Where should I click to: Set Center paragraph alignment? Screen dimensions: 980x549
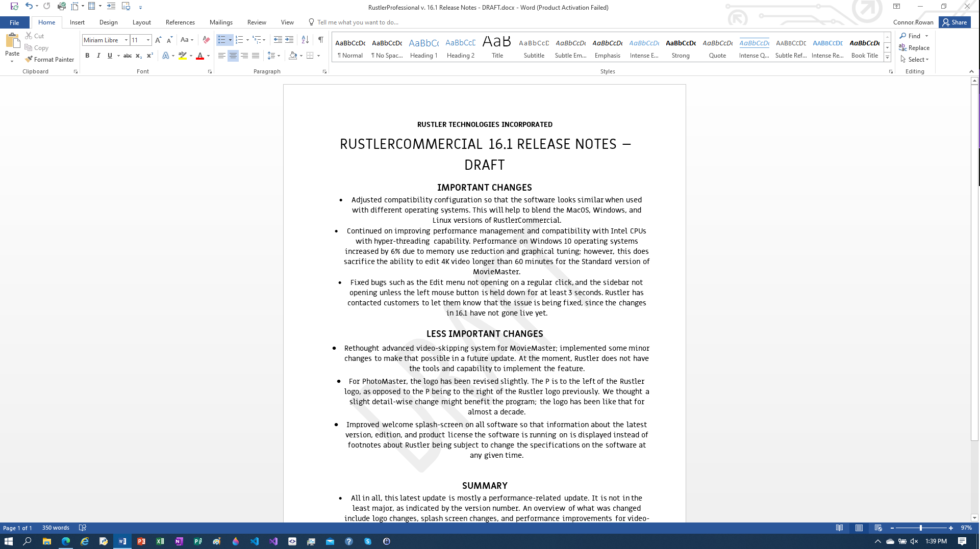(233, 56)
